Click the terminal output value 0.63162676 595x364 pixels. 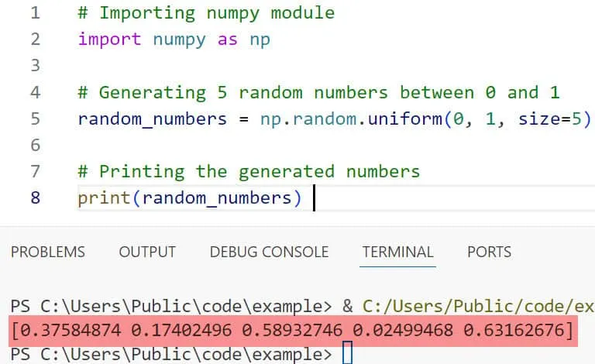click(514, 330)
